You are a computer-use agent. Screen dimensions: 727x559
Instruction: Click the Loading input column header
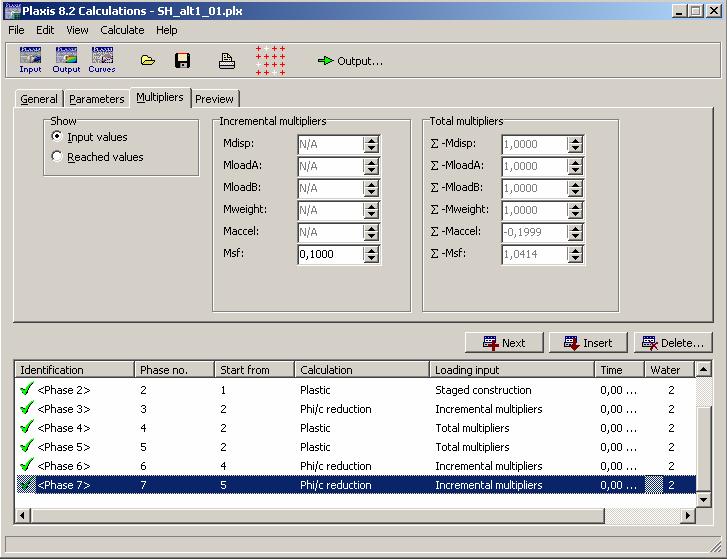pyautogui.click(x=512, y=370)
